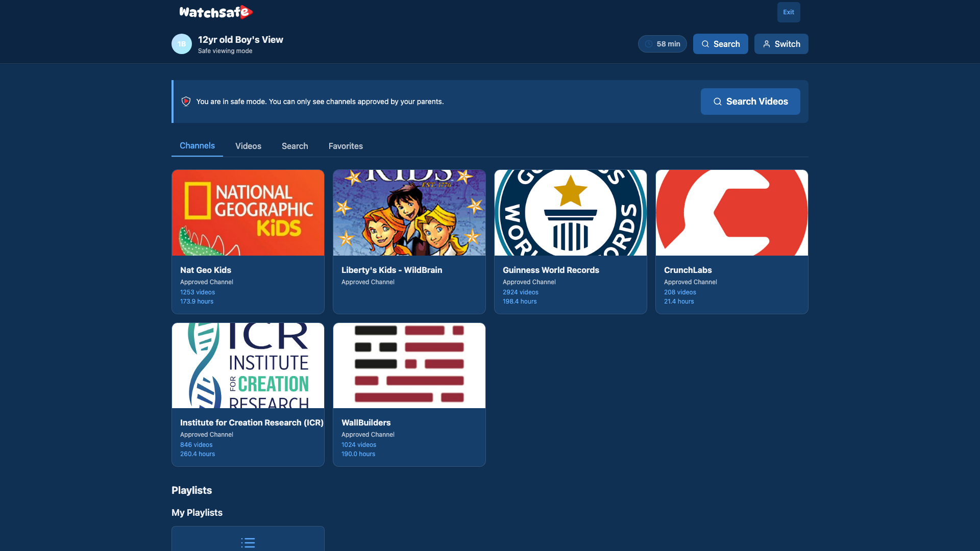This screenshot has height=551, width=980.
Task: Switch to the Videos tab
Action: click(x=248, y=146)
